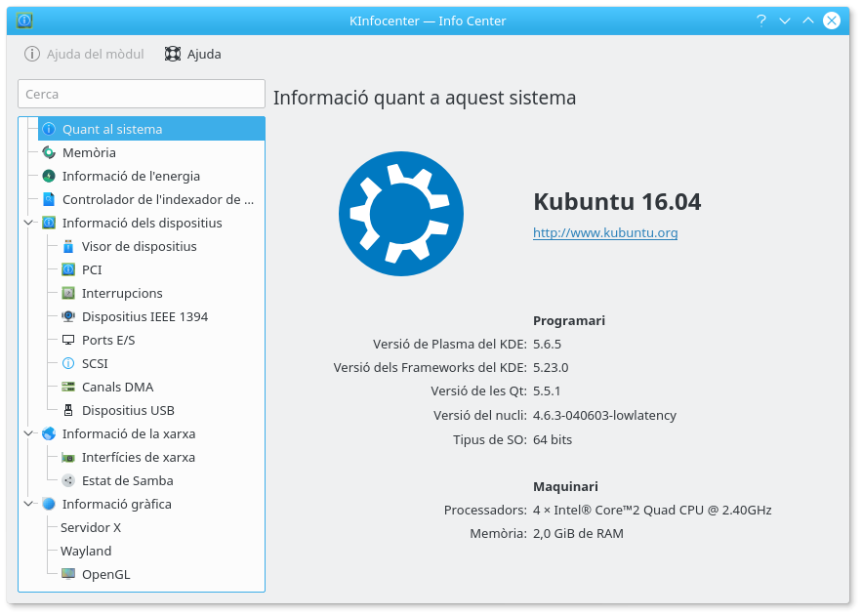
Task: Click the Estat de Samba icon
Action: (68, 480)
